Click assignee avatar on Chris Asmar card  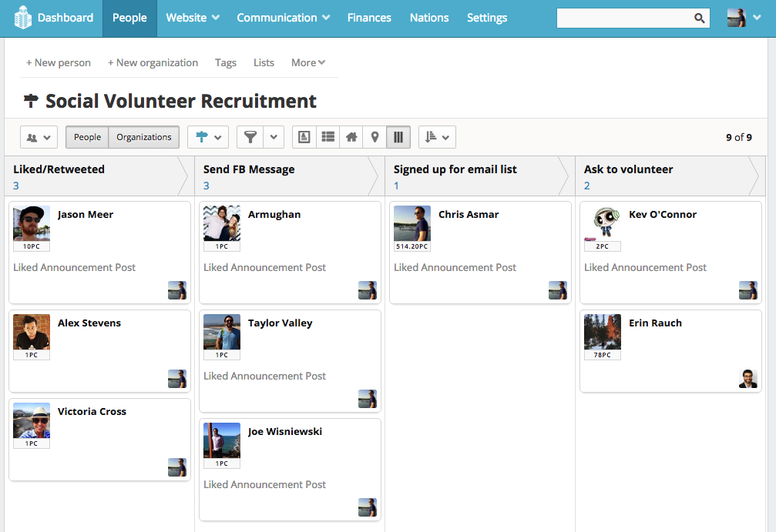pos(558,290)
